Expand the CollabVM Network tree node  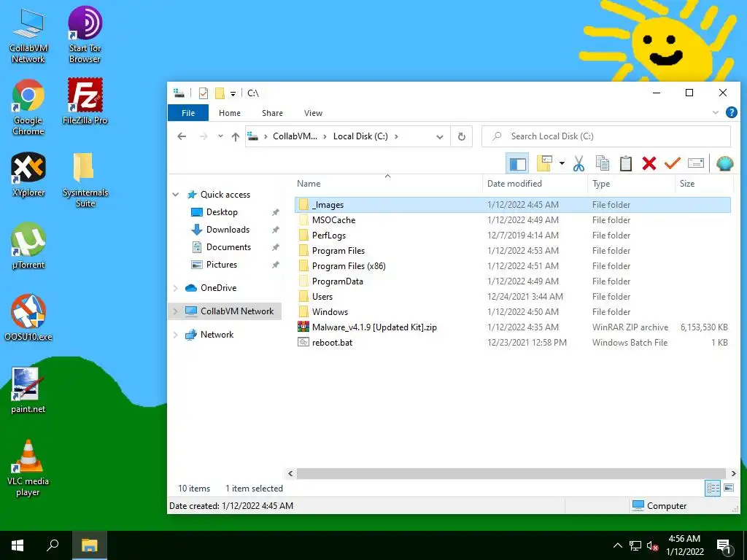point(175,311)
